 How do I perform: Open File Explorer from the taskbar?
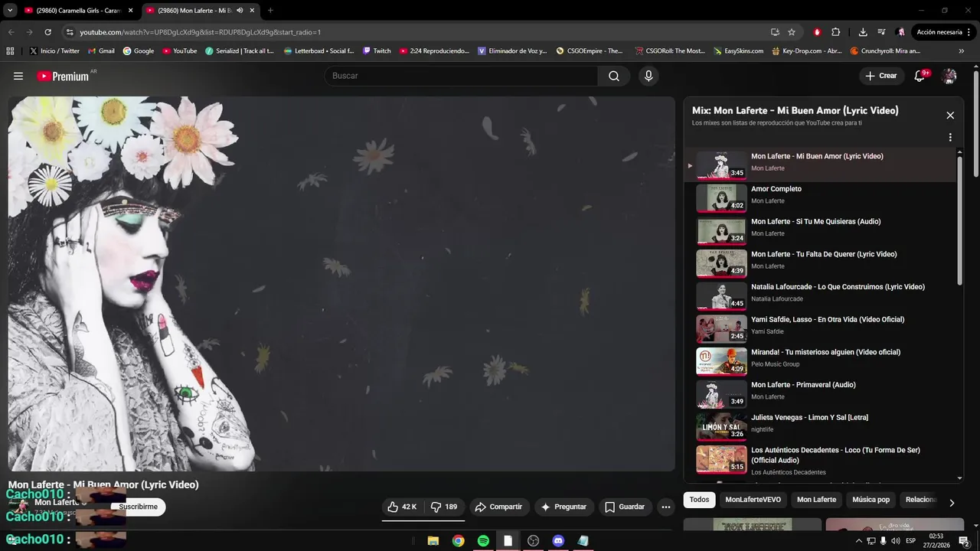pos(433,541)
